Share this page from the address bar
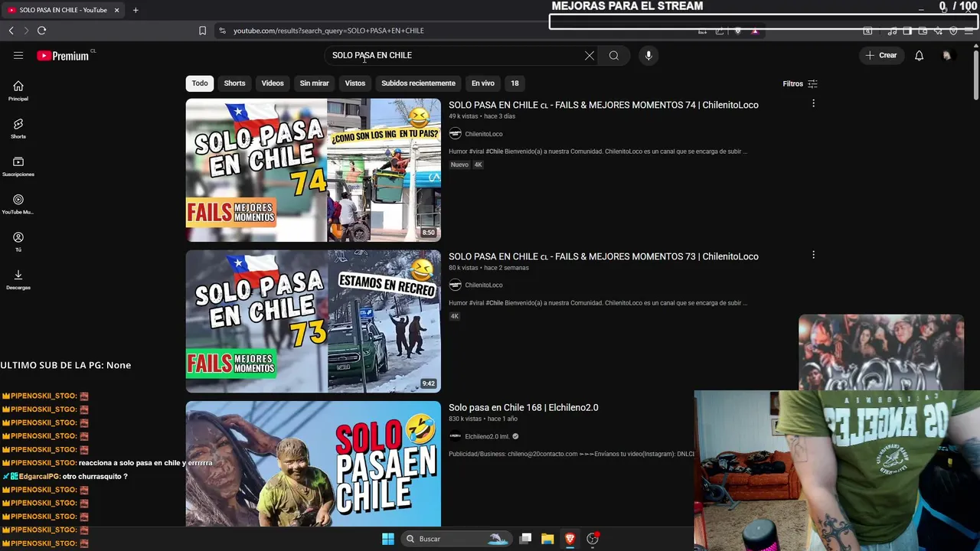 point(720,31)
